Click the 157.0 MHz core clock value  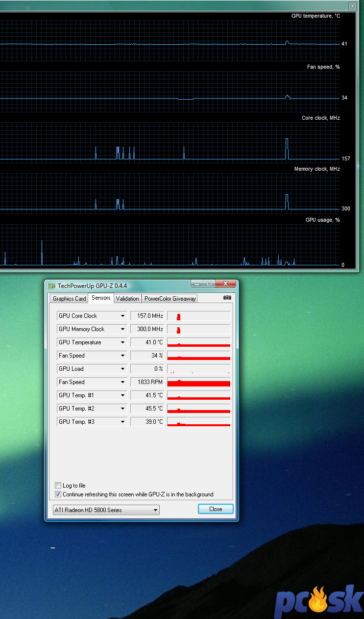[147, 316]
